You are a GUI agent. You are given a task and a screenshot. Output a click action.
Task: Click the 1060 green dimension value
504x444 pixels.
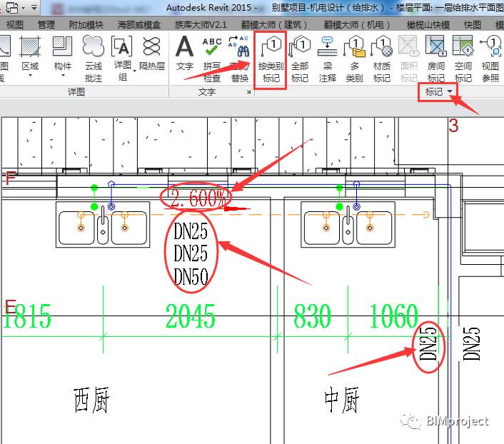click(394, 316)
